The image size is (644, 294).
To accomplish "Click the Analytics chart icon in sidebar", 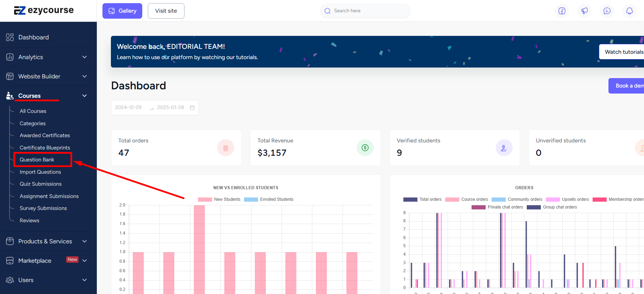I will (10, 57).
